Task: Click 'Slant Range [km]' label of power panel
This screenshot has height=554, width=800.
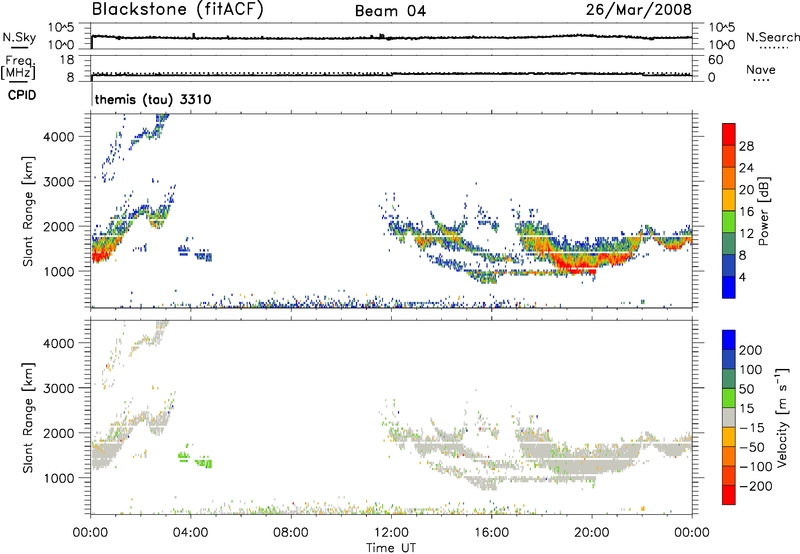Action: 28,211
